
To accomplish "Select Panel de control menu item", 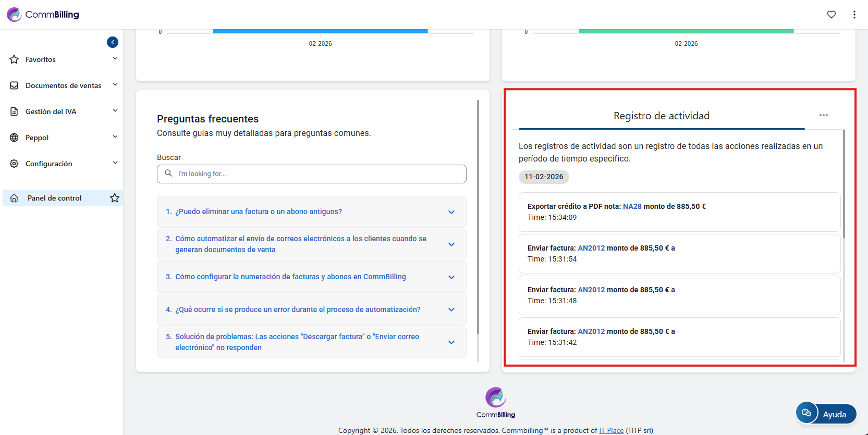I will [55, 198].
